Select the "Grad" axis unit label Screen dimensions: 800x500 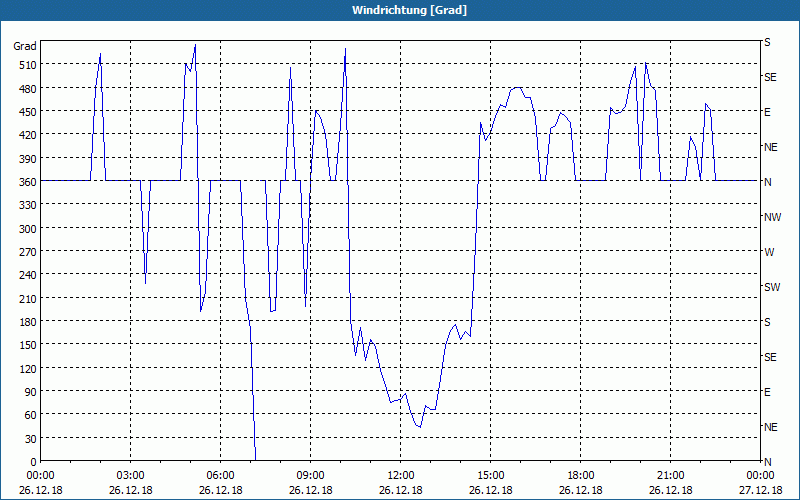(25, 46)
